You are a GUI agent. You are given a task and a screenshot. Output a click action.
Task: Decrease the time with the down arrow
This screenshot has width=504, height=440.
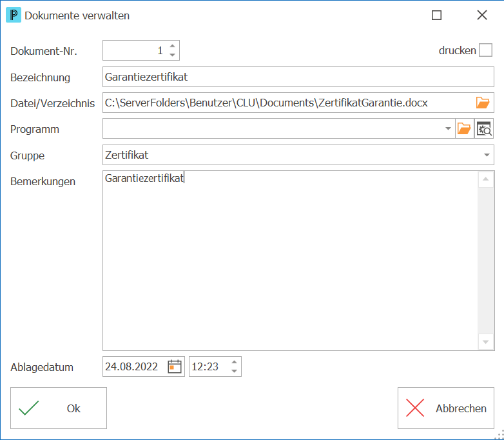click(x=234, y=371)
